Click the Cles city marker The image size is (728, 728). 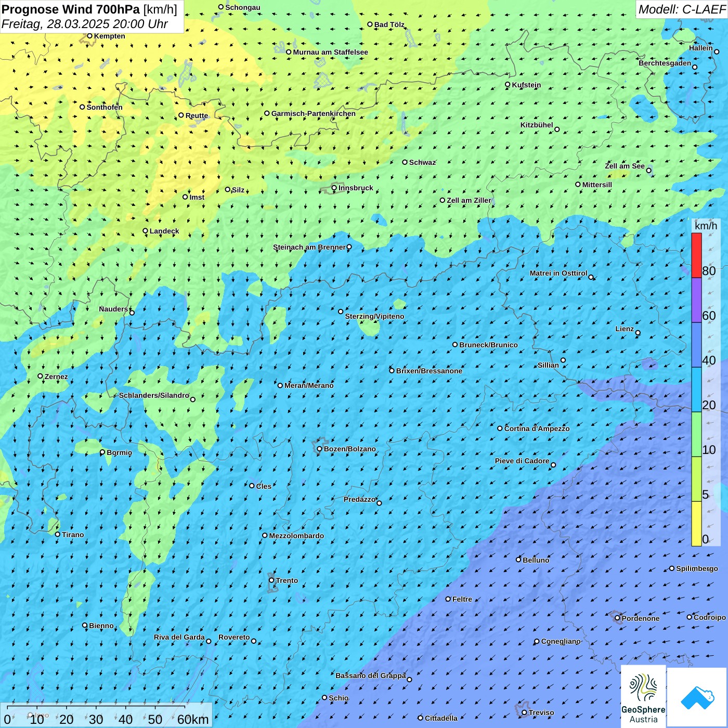252,486
